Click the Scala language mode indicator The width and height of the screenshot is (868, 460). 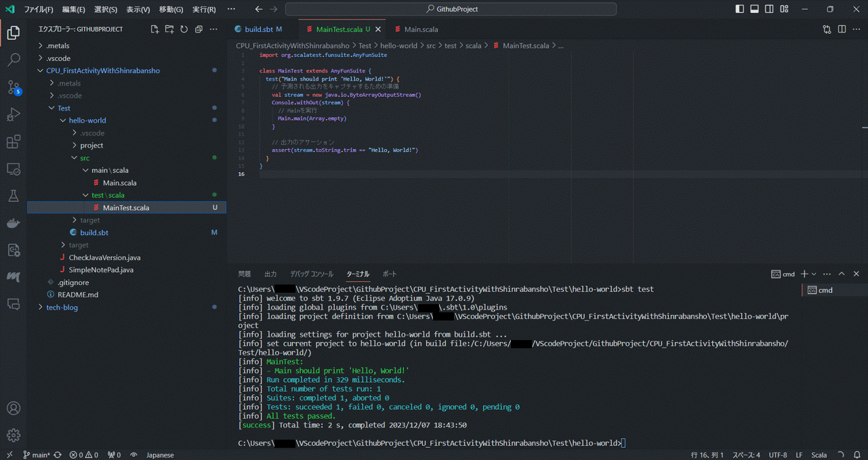click(x=819, y=455)
